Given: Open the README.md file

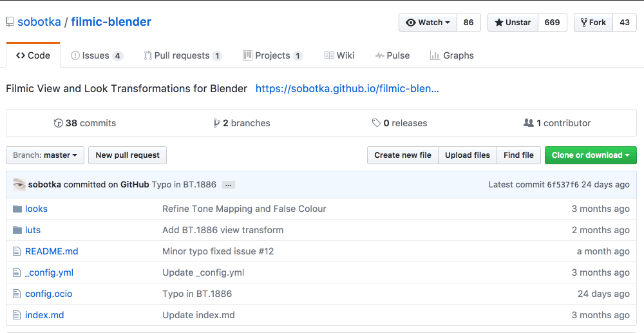Looking at the screenshot, I should [52, 251].
